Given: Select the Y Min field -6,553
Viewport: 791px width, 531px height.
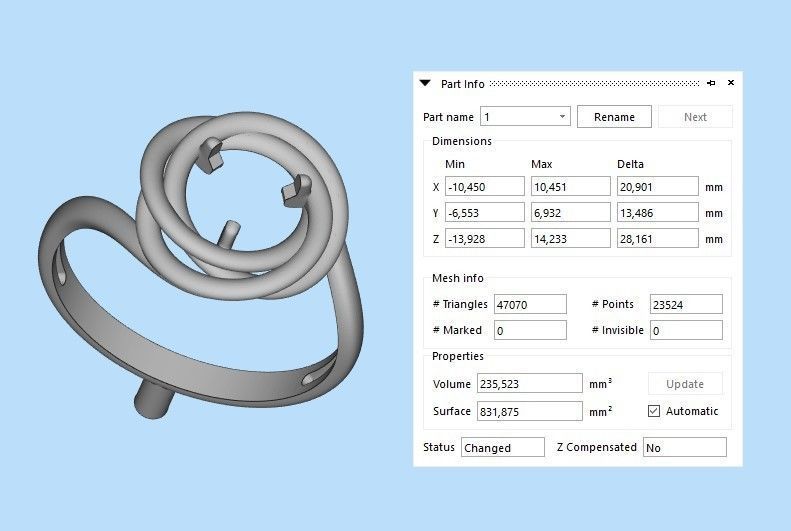Looking at the screenshot, I should [484, 213].
